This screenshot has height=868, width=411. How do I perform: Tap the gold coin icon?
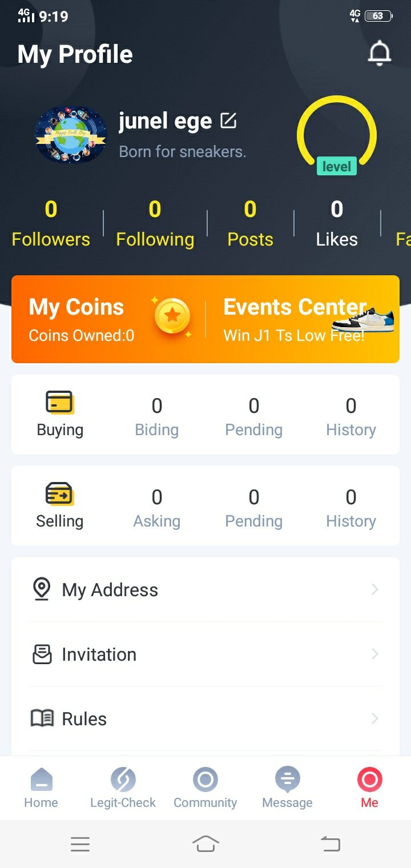pyautogui.click(x=172, y=316)
